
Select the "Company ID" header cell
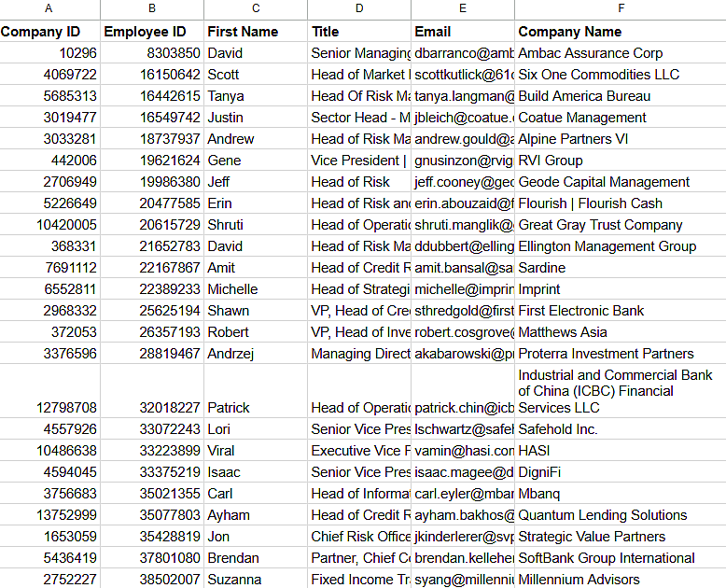tap(49, 32)
